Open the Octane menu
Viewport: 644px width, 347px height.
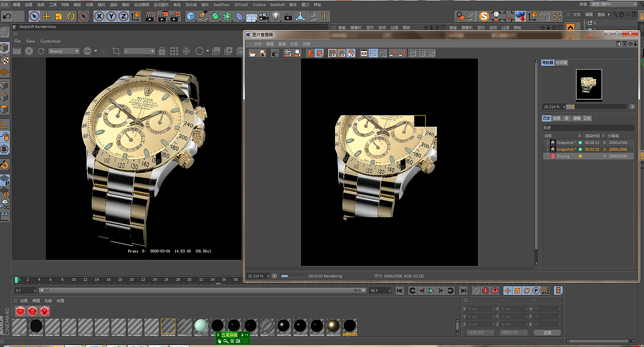tap(259, 5)
